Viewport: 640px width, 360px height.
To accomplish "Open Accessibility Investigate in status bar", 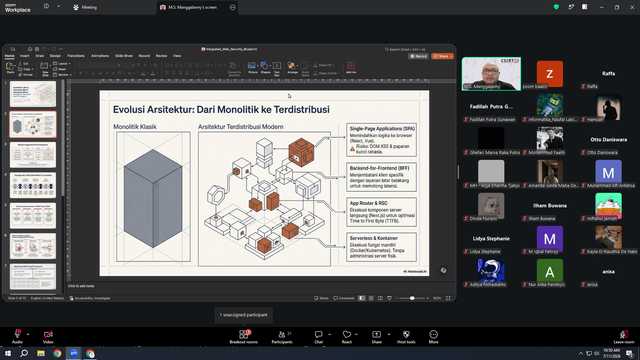I will click(90, 298).
